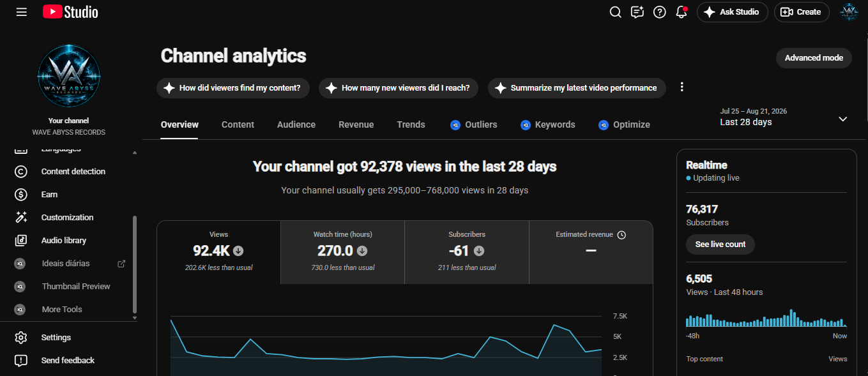Open the help question mark icon
The height and width of the screenshot is (376, 868).
click(x=659, y=12)
